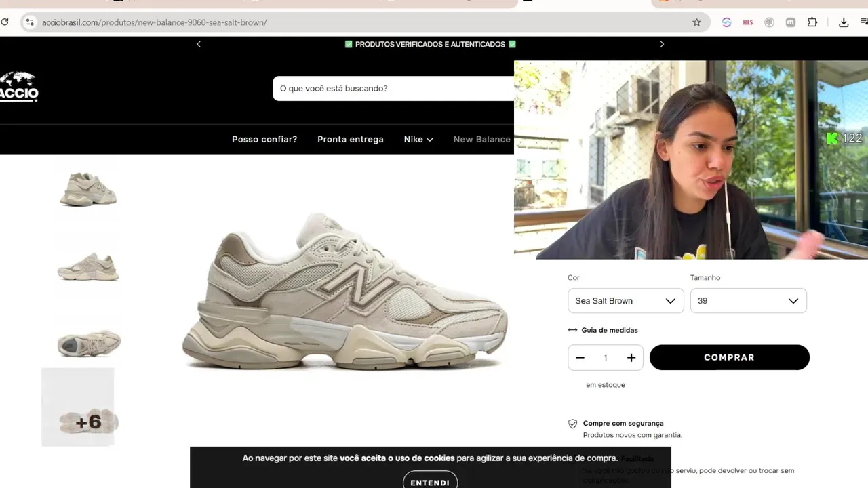Open the 'Guia de medidas' link
The height and width of the screenshot is (488, 868).
pyautogui.click(x=610, y=330)
